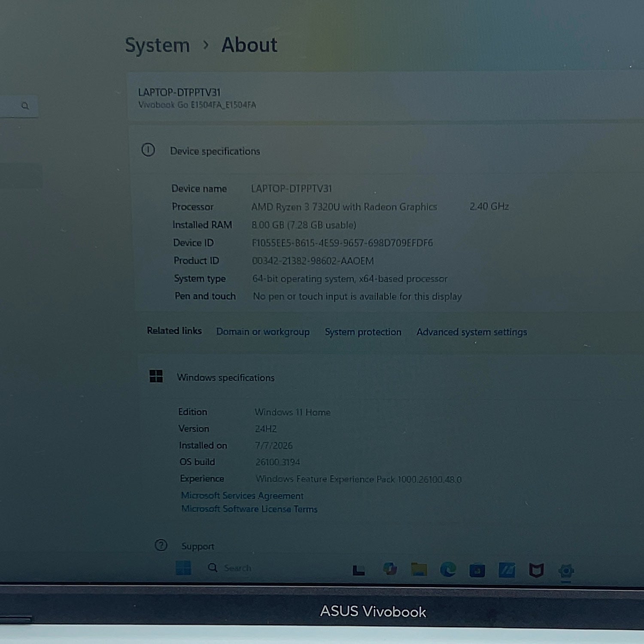
Task: Click the Windows specifications logo icon
Action: [x=156, y=376]
